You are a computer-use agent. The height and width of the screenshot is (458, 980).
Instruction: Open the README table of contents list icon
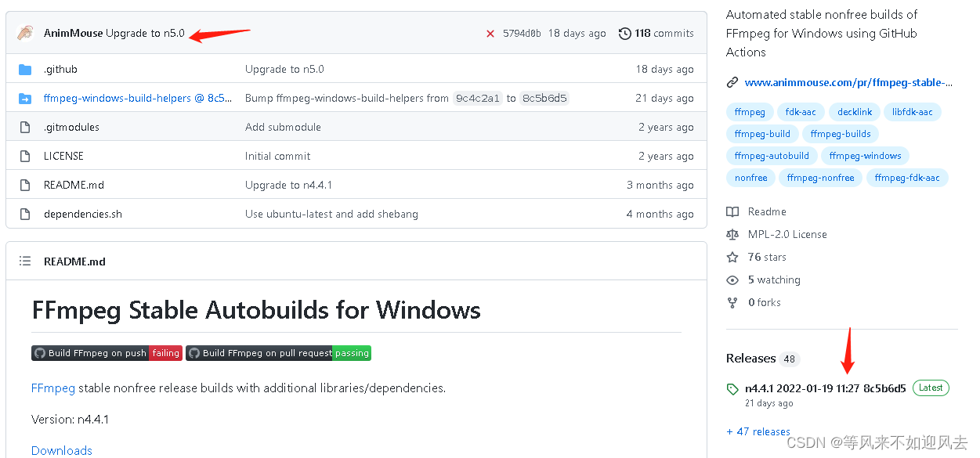pyautogui.click(x=25, y=261)
